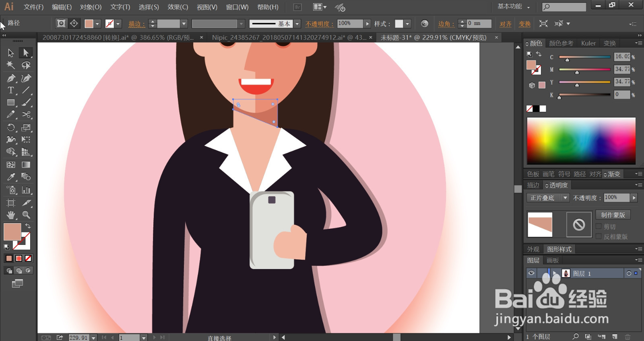Set gradient mode button in toolbox

(x=19, y=258)
